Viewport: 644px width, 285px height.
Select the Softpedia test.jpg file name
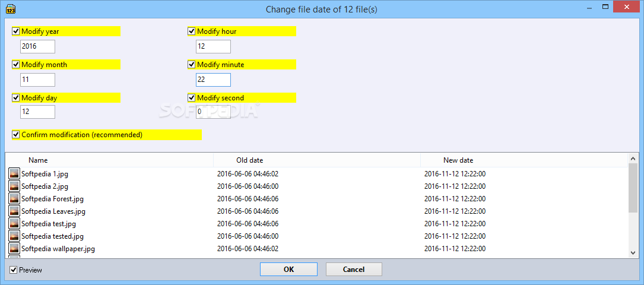(x=49, y=224)
